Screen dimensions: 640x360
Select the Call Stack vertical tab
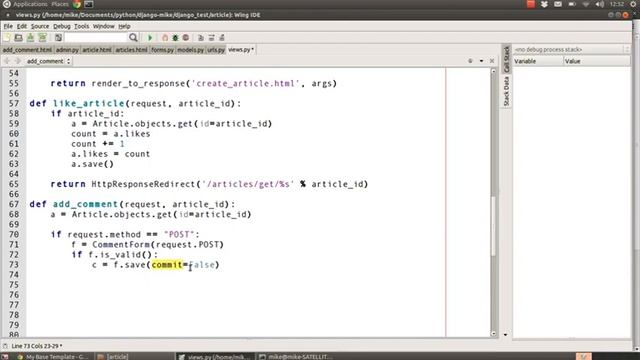[506, 59]
